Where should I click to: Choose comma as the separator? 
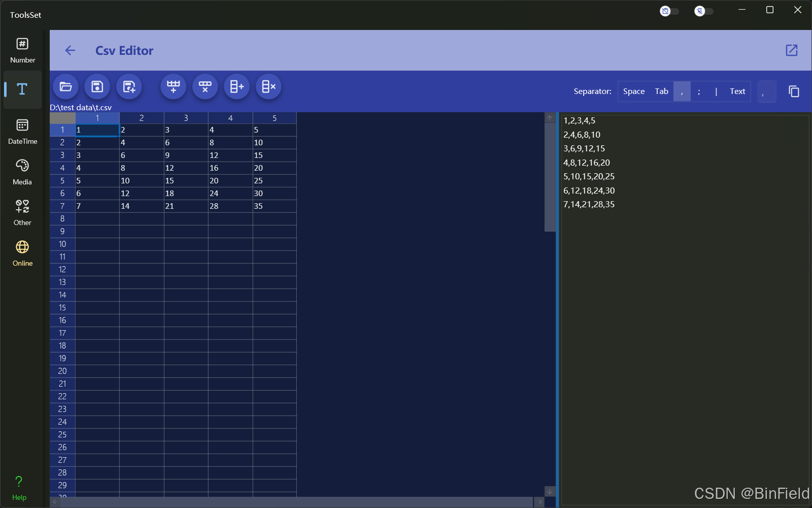[682, 91]
